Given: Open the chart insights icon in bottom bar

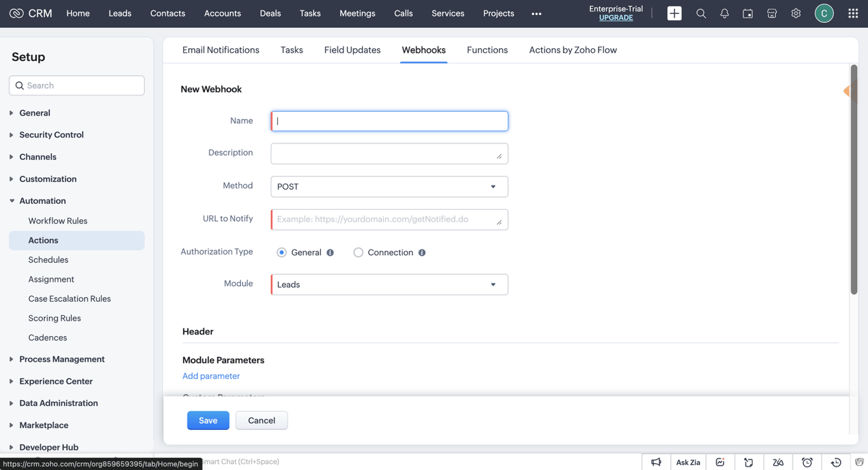Looking at the screenshot, I should click(720, 462).
